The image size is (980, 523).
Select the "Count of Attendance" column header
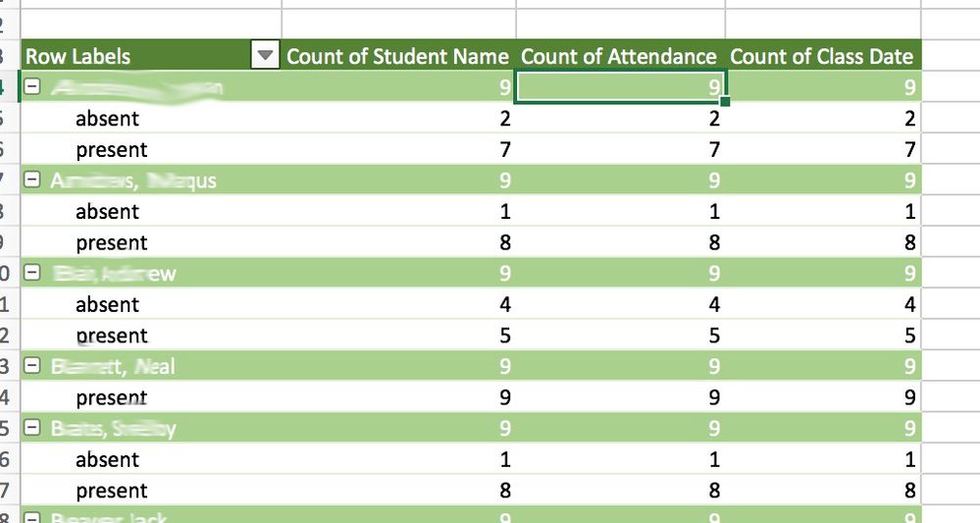pos(619,57)
